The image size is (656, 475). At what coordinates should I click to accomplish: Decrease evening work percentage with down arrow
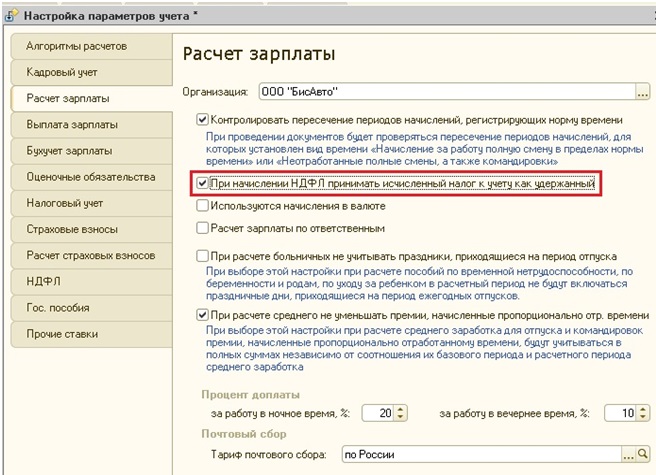(x=643, y=417)
